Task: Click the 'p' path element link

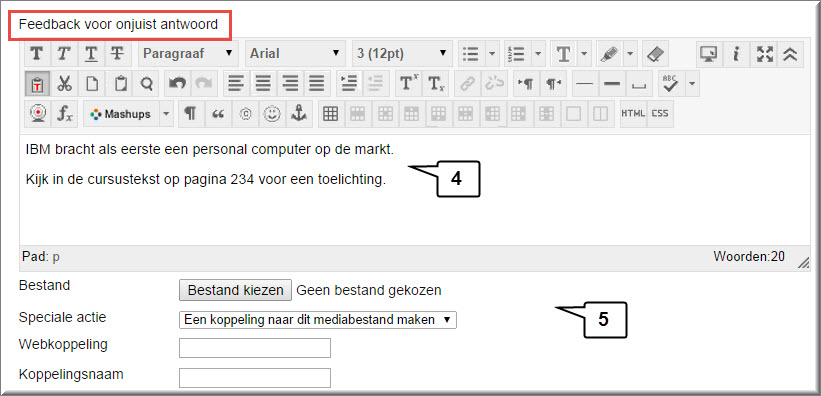Action: click(x=56, y=257)
